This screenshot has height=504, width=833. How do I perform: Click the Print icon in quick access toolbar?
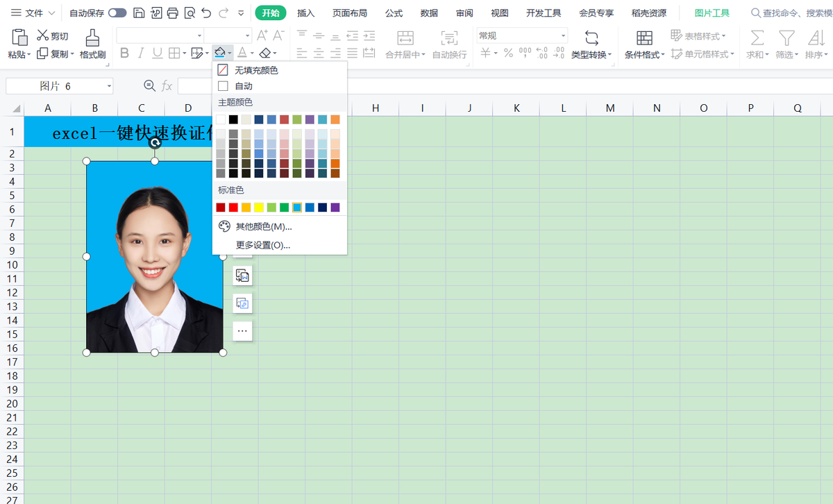click(x=173, y=13)
